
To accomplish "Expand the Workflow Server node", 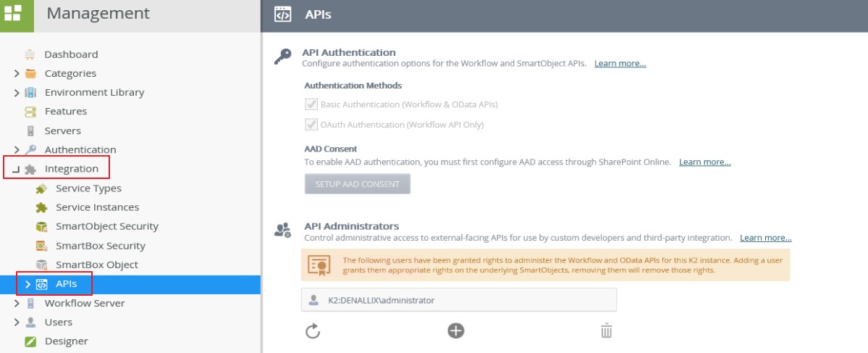I will coord(17,304).
